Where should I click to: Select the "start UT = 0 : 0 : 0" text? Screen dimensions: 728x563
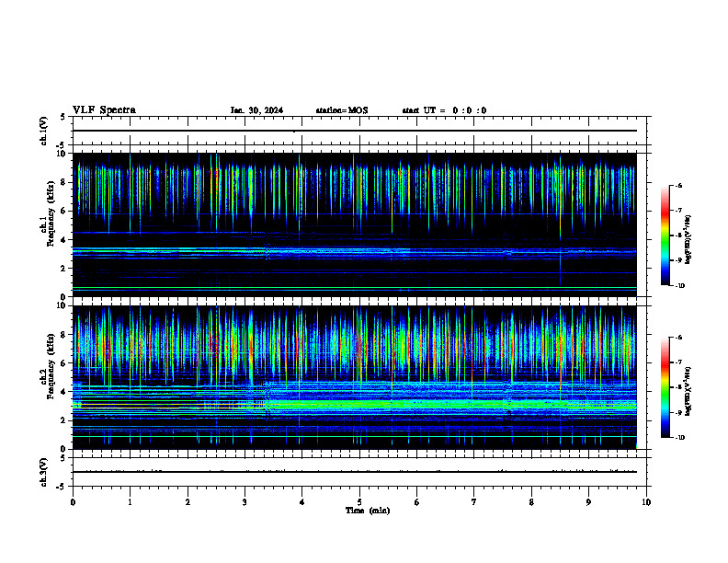pyautogui.click(x=444, y=110)
